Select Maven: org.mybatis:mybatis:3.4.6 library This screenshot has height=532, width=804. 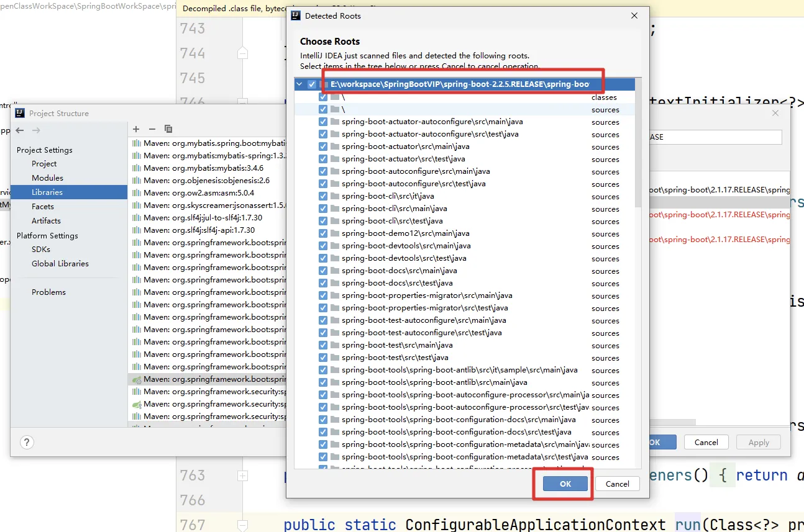click(x=208, y=168)
